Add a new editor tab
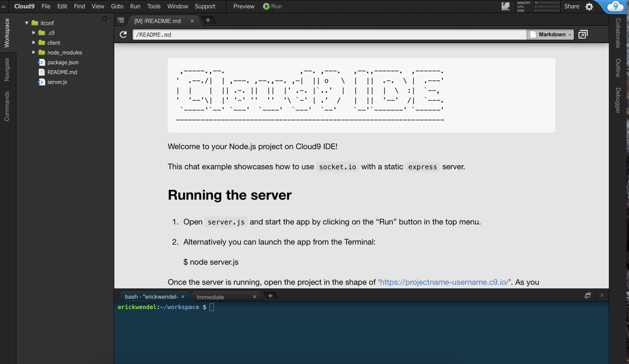The image size is (629, 364). [208, 20]
